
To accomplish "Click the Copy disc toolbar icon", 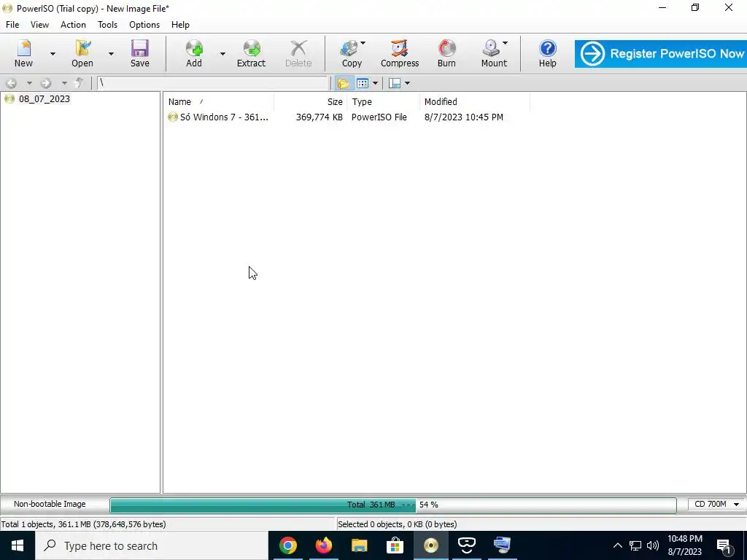I will [x=352, y=53].
